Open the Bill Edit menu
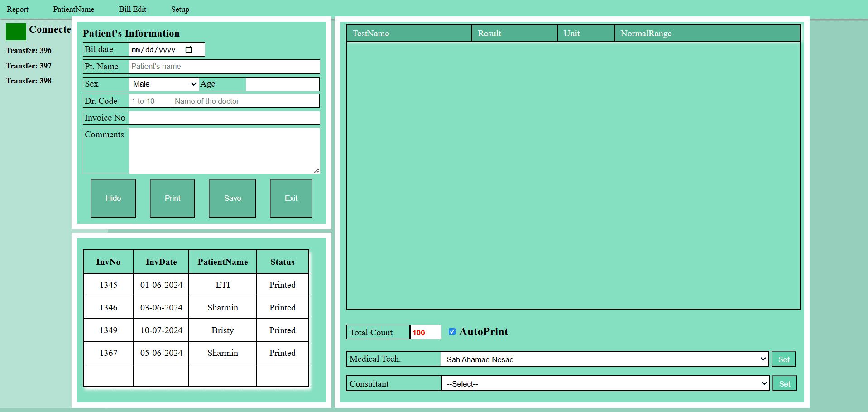The width and height of the screenshot is (868, 412). point(133,9)
